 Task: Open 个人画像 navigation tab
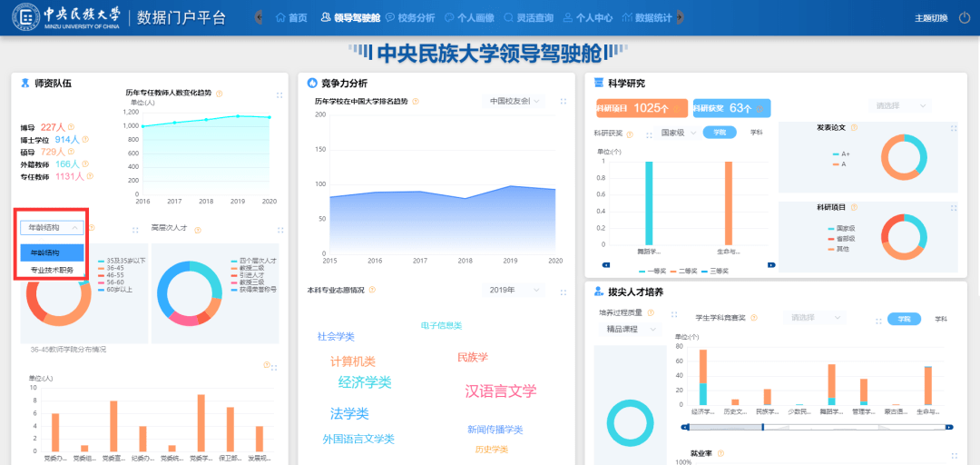469,18
